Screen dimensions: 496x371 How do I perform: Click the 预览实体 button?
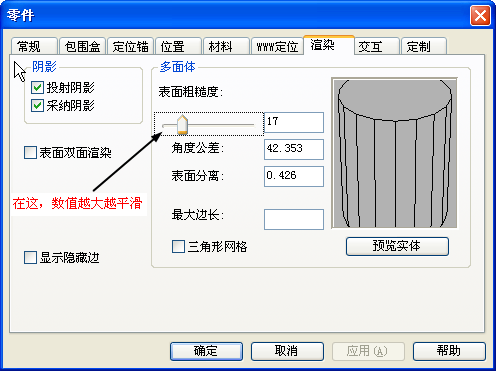pos(397,246)
